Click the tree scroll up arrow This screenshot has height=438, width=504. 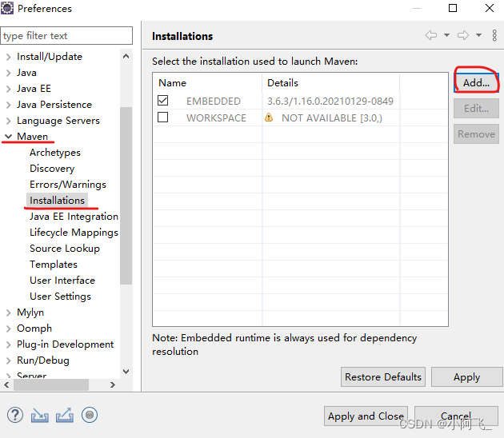(x=126, y=57)
